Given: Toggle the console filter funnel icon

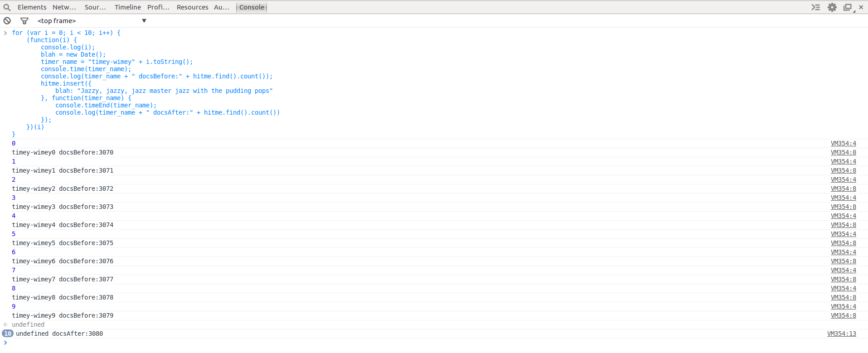Looking at the screenshot, I should point(24,21).
